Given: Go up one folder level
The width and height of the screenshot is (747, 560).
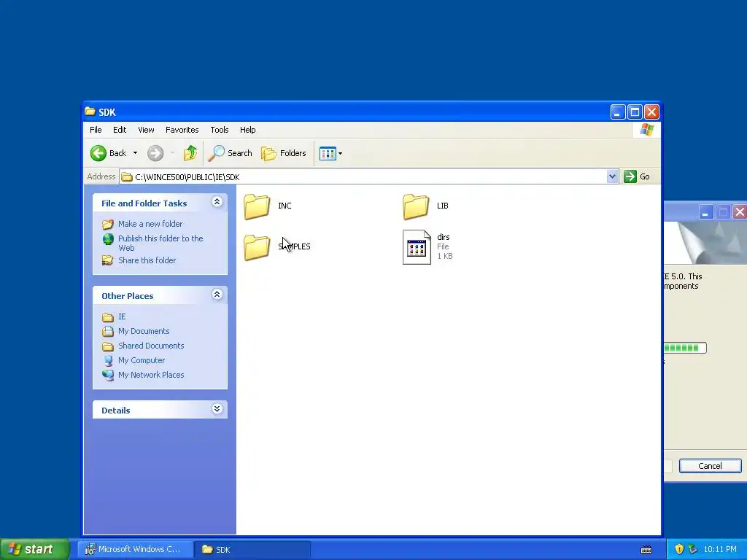Looking at the screenshot, I should coord(190,153).
